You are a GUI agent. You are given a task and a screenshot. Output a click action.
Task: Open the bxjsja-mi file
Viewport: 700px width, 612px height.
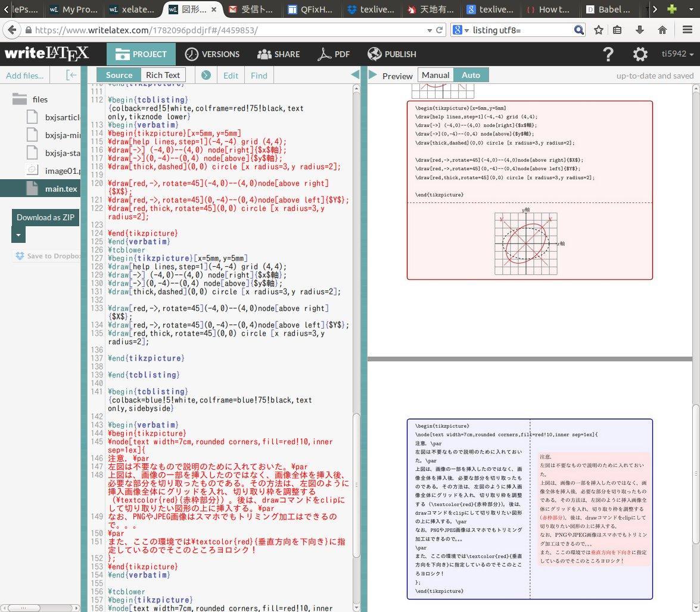point(63,135)
